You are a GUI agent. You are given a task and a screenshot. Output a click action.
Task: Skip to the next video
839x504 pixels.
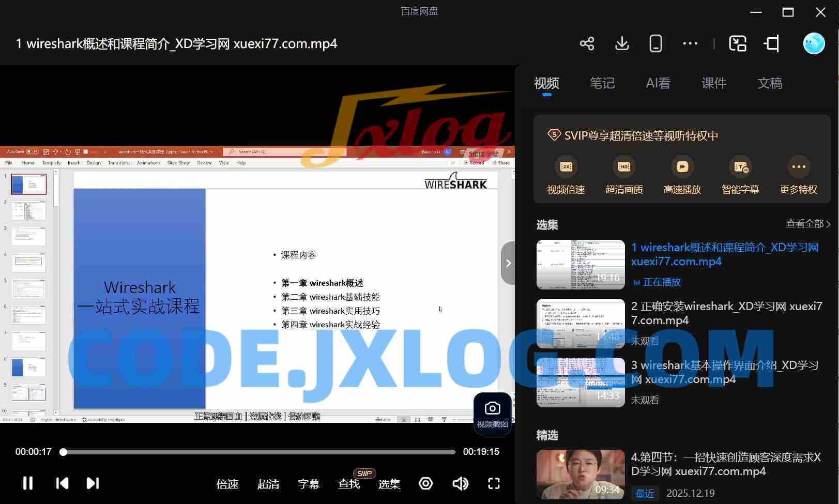coord(93,483)
